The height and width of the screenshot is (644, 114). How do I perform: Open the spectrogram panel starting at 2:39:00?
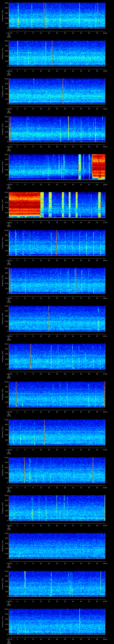pyautogui.click(x=57, y=318)
